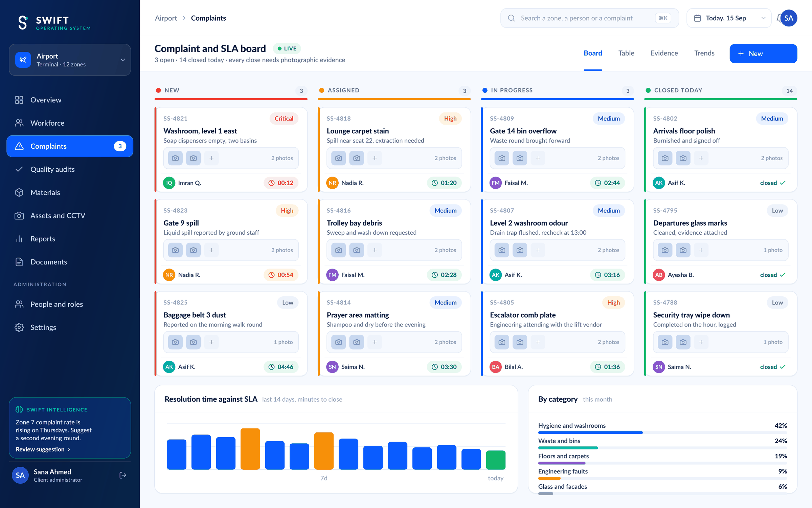Click Waste and bins progress bar
812x508 pixels.
point(662,448)
